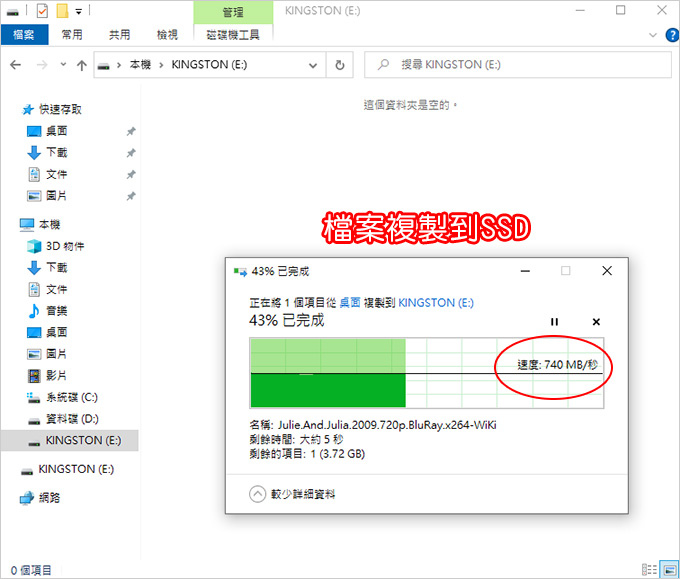Open 系統碟 (C:) drive
The width and height of the screenshot is (680, 579).
tap(72, 397)
